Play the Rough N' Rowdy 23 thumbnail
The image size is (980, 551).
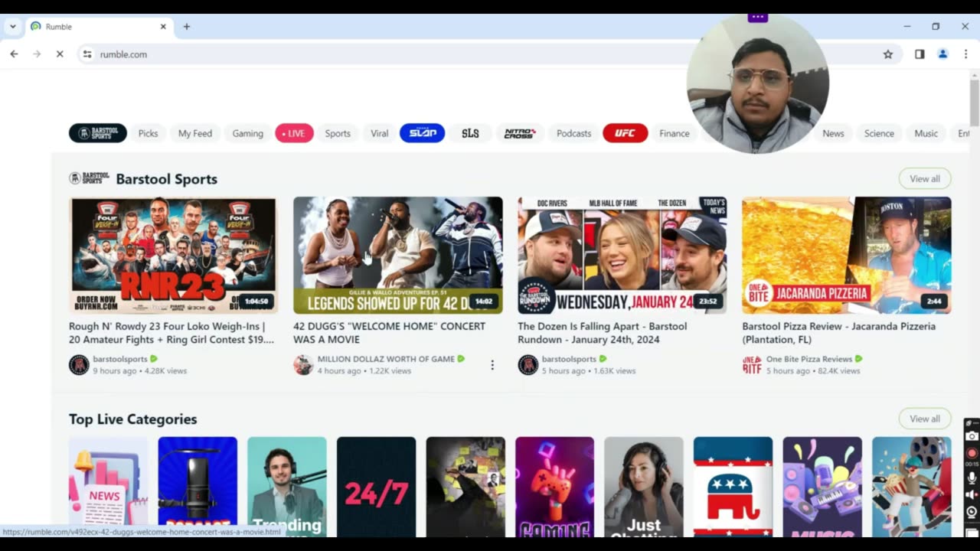[173, 255]
